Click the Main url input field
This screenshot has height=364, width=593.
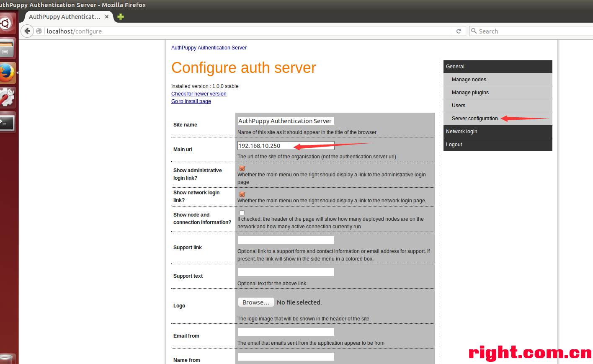pos(286,146)
